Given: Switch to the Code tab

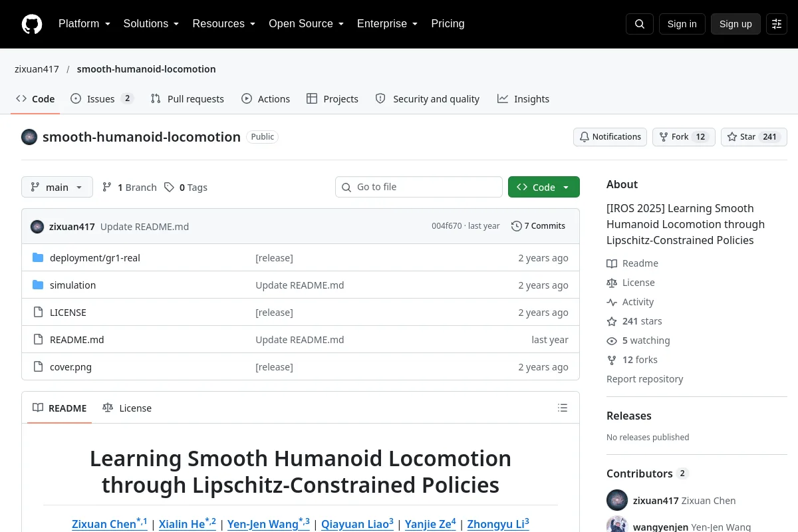Looking at the screenshot, I should (x=35, y=99).
